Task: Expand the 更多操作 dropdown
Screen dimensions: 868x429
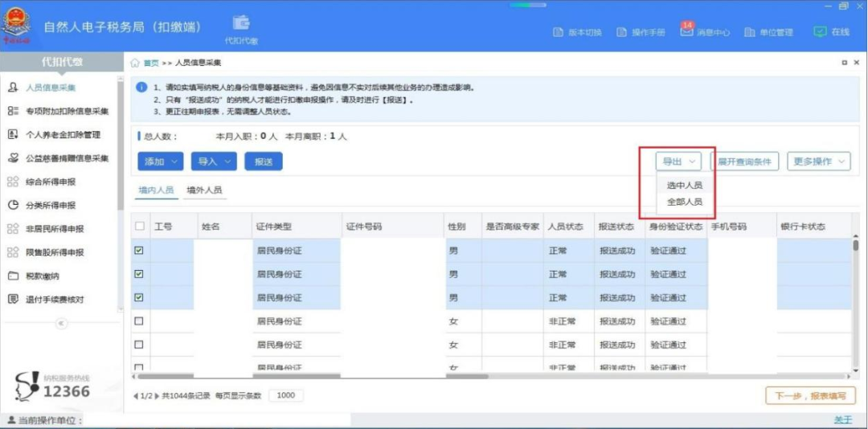Action: click(818, 161)
